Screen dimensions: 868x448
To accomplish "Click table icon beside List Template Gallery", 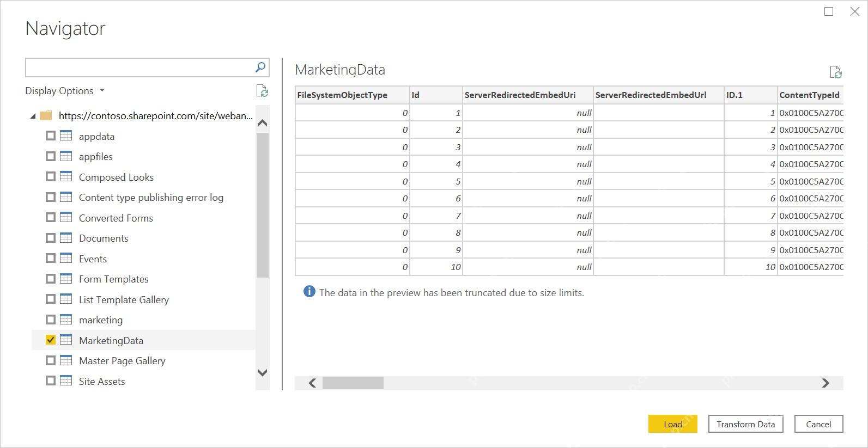I will pyautogui.click(x=66, y=299).
